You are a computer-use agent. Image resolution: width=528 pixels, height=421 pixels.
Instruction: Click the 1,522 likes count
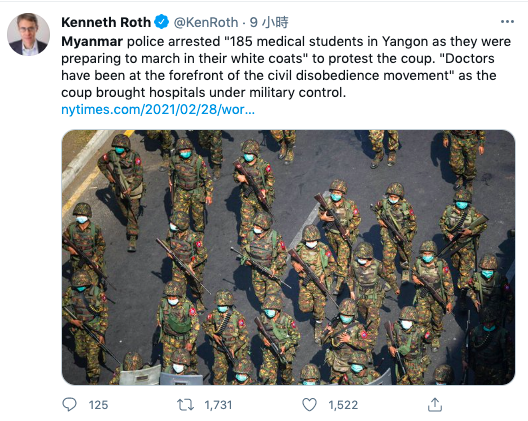[343, 405]
